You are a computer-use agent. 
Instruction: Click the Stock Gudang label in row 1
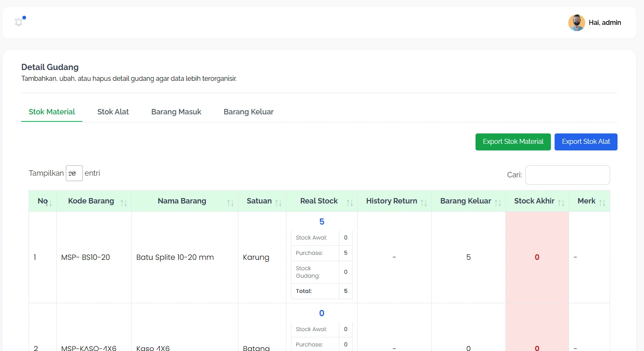pos(308,272)
